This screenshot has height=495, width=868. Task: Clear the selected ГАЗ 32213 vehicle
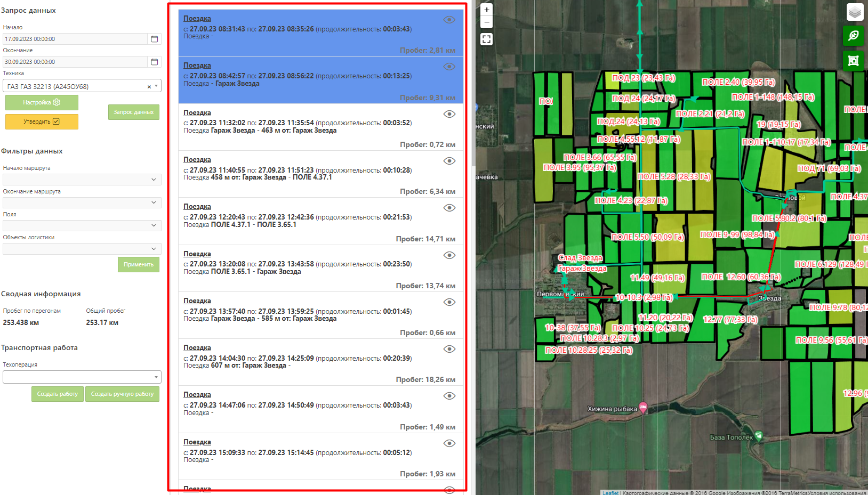(x=149, y=86)
